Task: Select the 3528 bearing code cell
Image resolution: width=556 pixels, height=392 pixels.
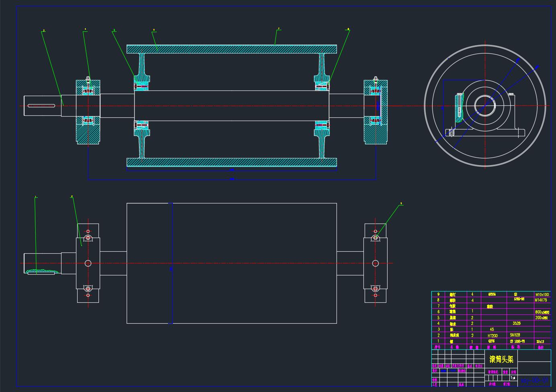Action: point(516,323)
